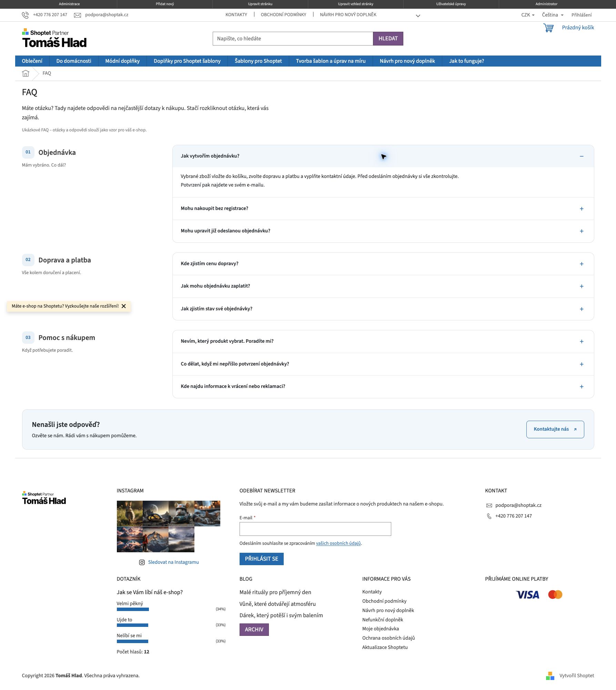Click the Shoptet logo in footer corner

pyautogui.click(x=550, y=676)
